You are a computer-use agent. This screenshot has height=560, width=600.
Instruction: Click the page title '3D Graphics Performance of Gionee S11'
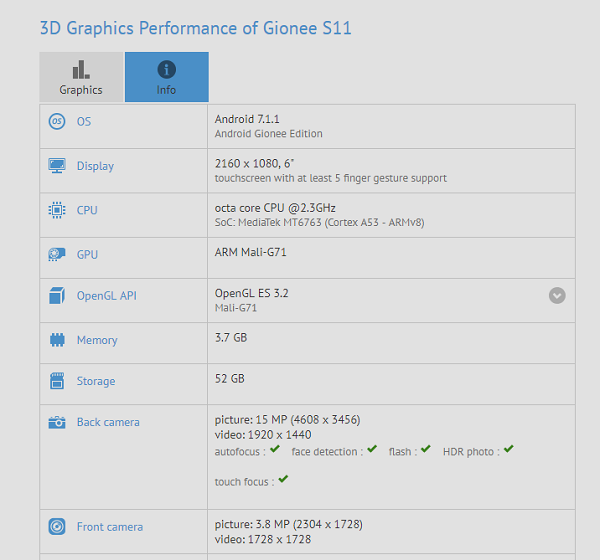click(x=196, y=28)
